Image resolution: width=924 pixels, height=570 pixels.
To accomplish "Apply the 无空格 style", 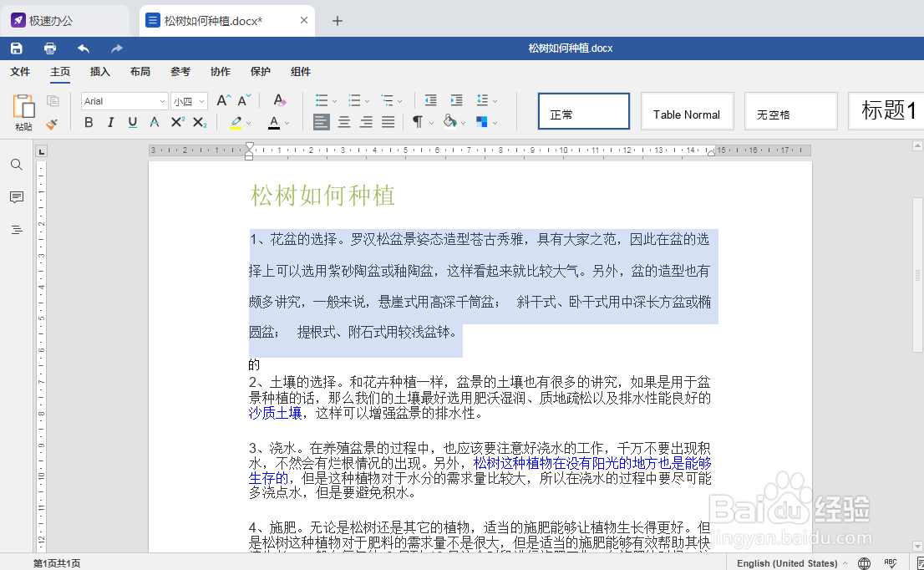I will (x=791, y=111).
